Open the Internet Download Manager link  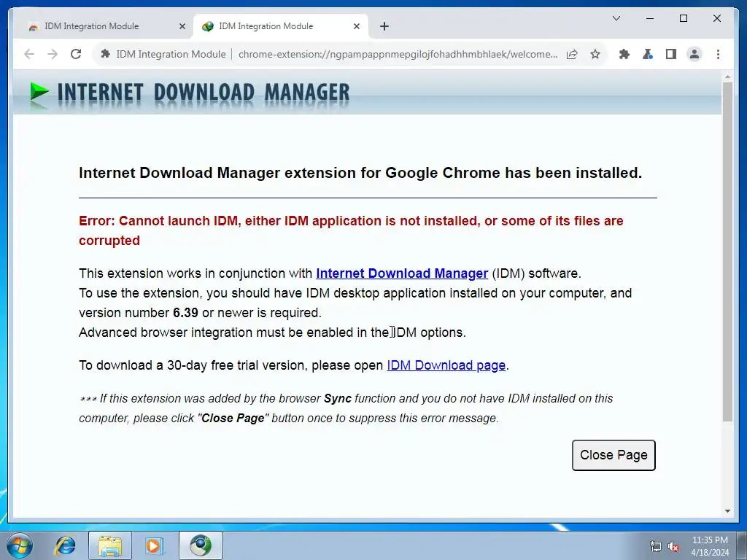point(402,273)
